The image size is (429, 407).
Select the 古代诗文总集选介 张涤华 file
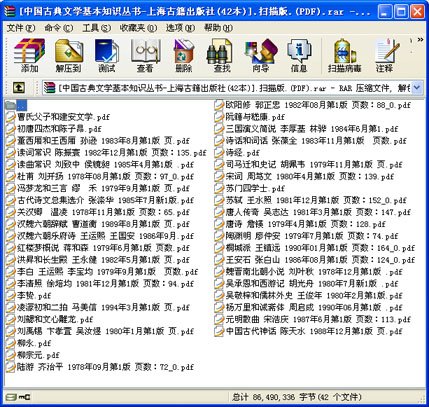(x=100, y=201)
